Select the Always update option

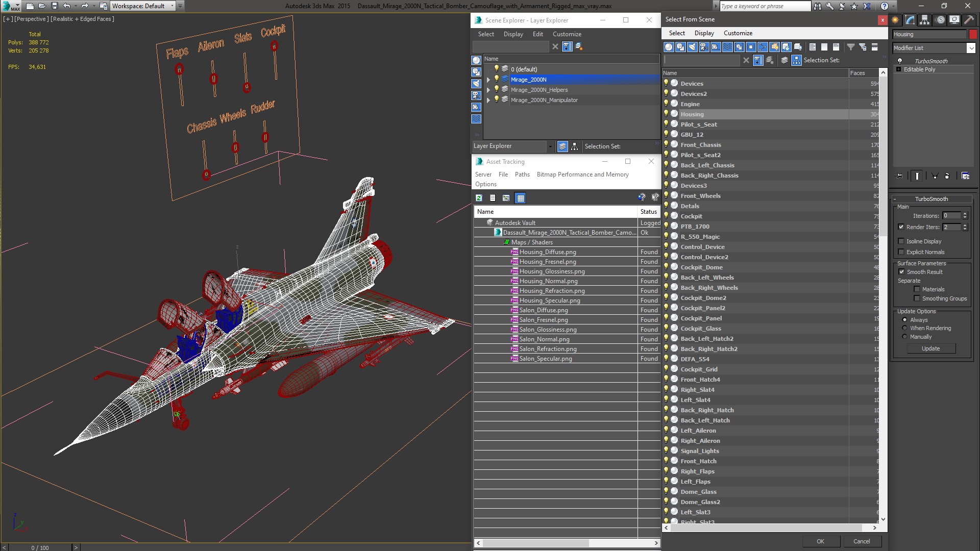click(x=904, y=320)
